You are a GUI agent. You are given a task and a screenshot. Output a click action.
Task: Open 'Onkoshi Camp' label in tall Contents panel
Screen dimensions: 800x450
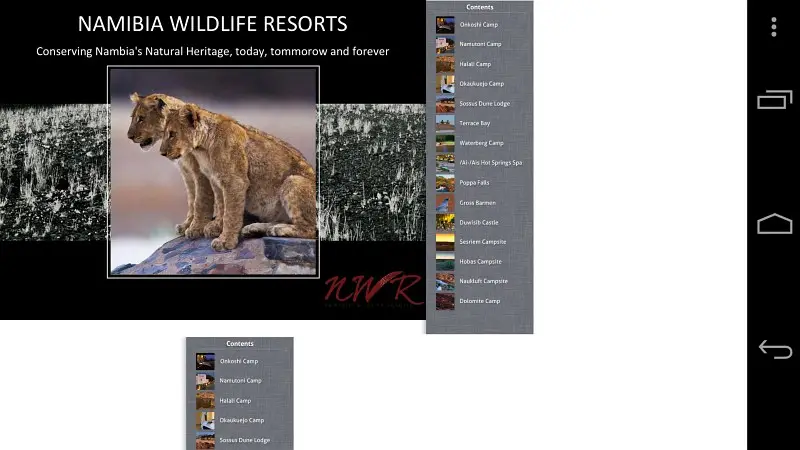(479, 24)
